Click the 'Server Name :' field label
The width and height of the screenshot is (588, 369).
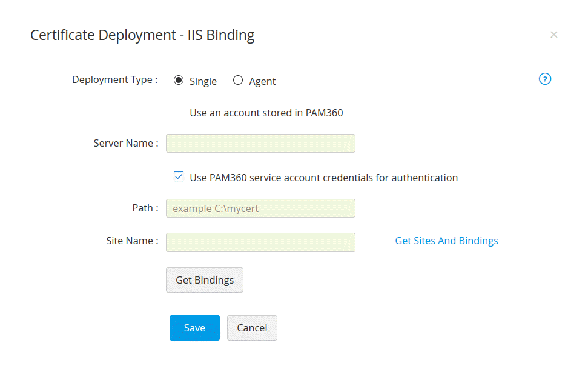(126, 143)
